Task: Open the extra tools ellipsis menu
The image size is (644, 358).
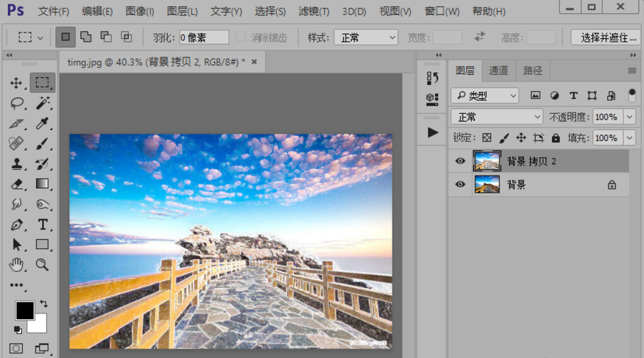Action: (x=16, y=285)
